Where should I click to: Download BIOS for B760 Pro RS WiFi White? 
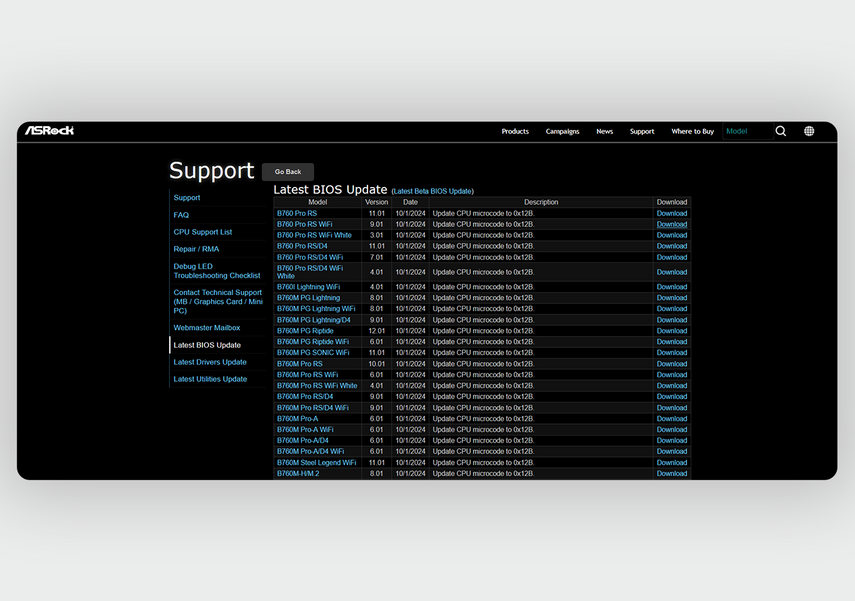(672, 235)
